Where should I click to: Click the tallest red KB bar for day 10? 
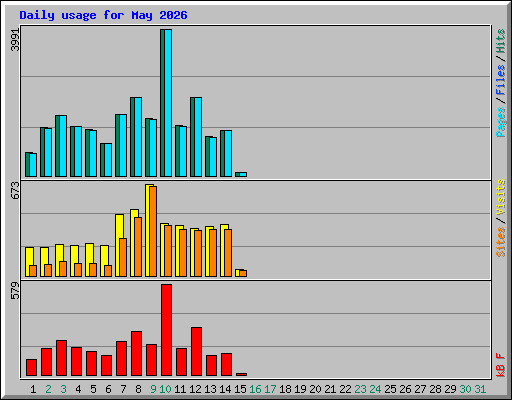[x=167, y=330]
